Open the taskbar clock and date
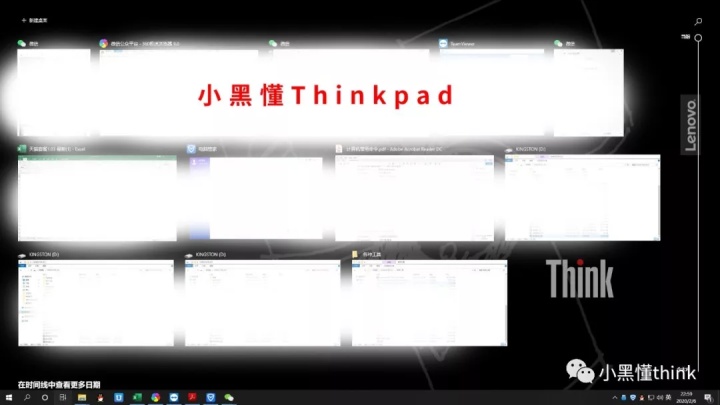 pyautogui.click(x=686, y=398)
